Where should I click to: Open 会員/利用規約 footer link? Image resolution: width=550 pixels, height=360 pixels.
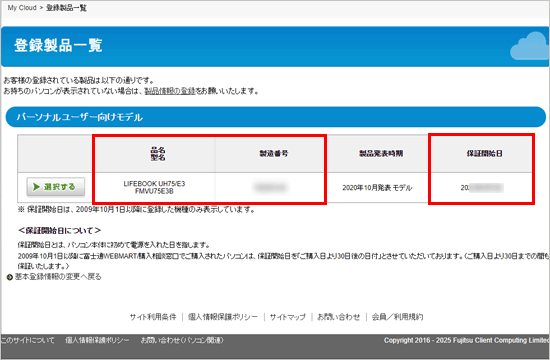397,317
